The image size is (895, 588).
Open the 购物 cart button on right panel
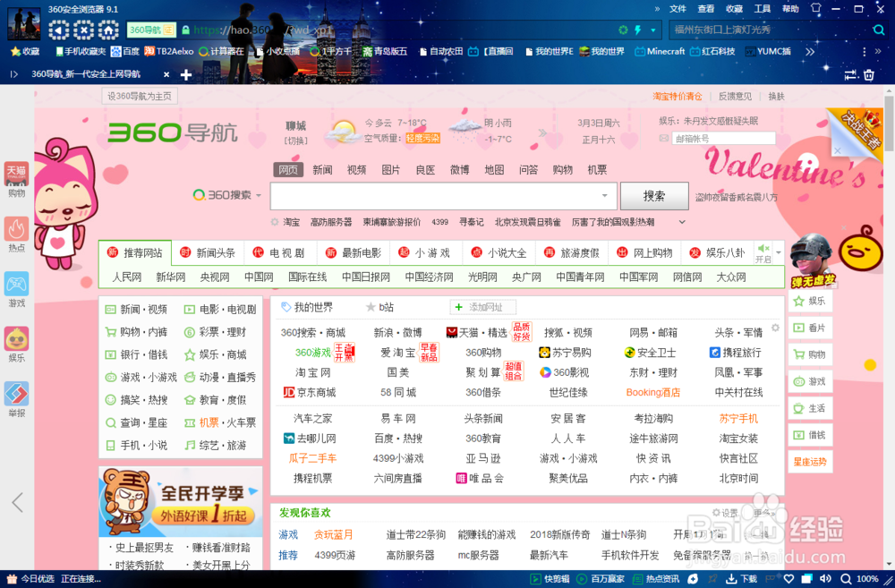(x=810, y=354)
